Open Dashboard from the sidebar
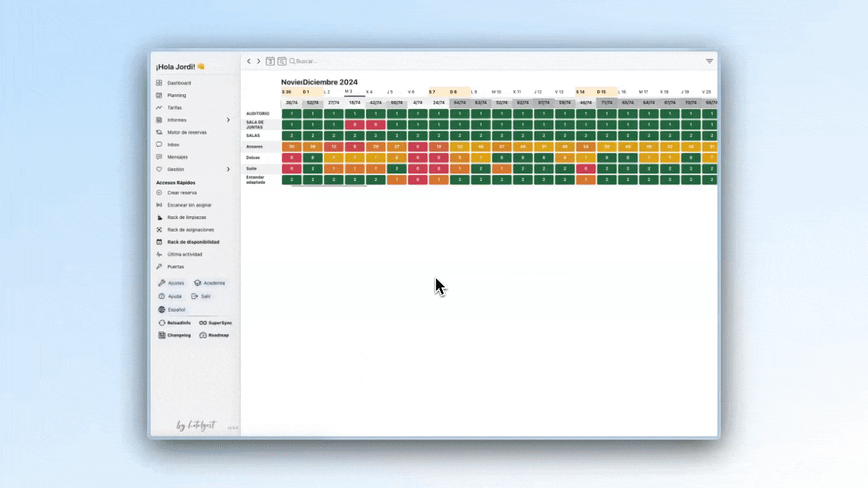 179,83
